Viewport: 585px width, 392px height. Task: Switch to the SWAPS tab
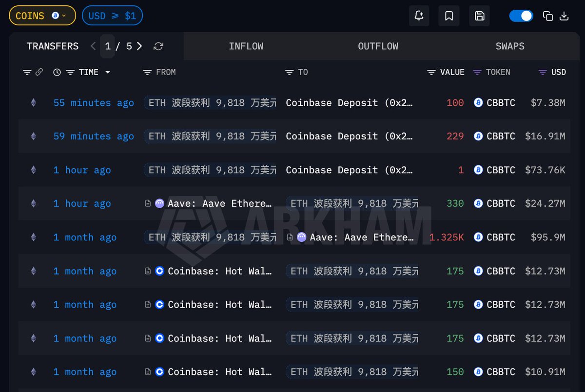(510, 46)
